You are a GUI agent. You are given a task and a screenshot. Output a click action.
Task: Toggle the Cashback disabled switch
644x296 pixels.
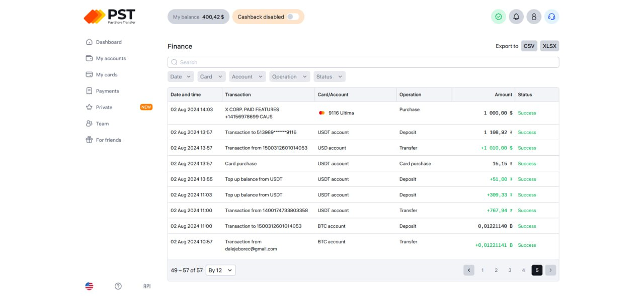point(293,17)
